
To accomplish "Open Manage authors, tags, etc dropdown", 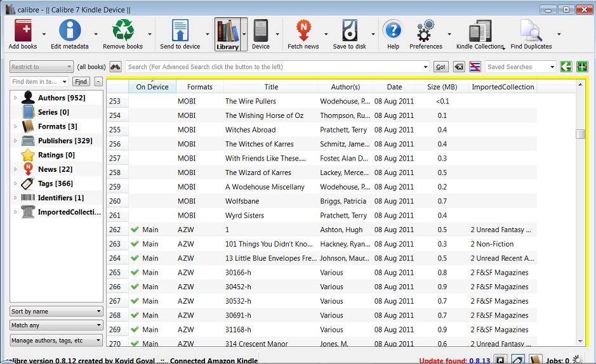I will point(56,341).
